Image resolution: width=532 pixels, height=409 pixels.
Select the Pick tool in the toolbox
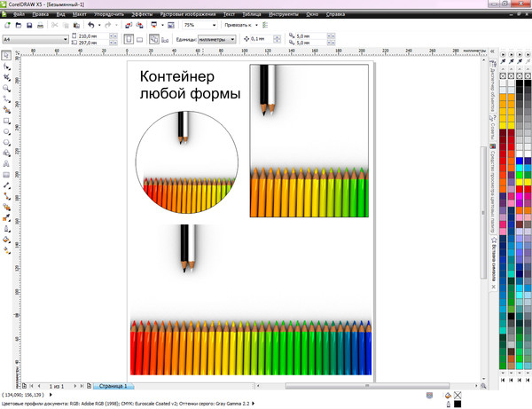6,55
